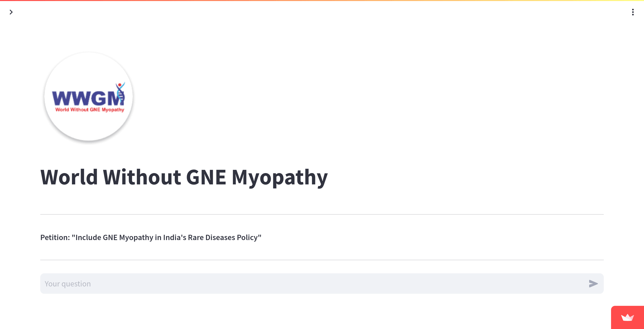Click the colored gradient bar at the top
Image resolution: width=644 pixels, height=329 pixels.
(322, 1)
